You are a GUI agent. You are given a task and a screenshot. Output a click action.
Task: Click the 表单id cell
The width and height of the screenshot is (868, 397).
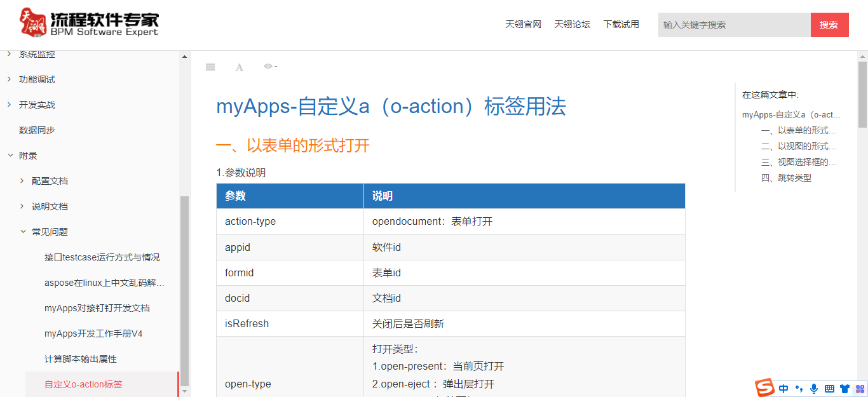[524, 273]
